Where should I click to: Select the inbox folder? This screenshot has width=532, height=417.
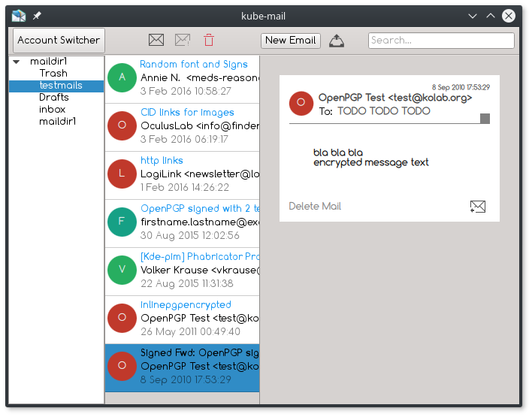[53, 110]
